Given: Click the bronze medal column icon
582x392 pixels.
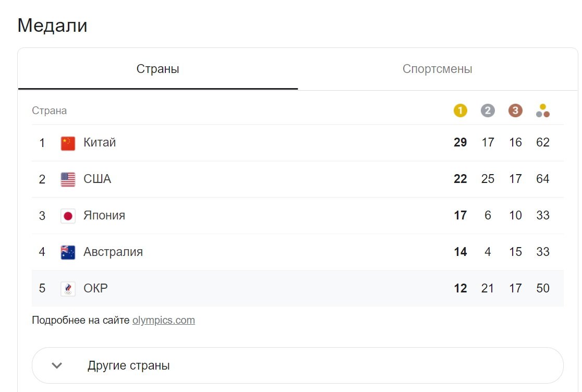Looking at the screenshot, I should [x=515, y=111].
